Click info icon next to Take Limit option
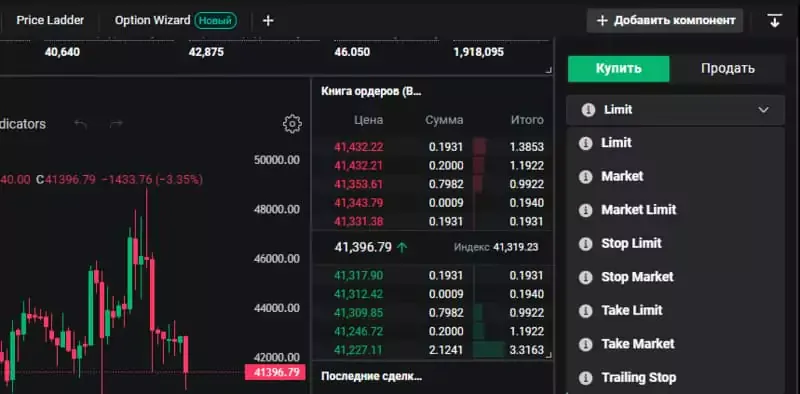The width and height of the screenshot is (800, 394). 586,310
